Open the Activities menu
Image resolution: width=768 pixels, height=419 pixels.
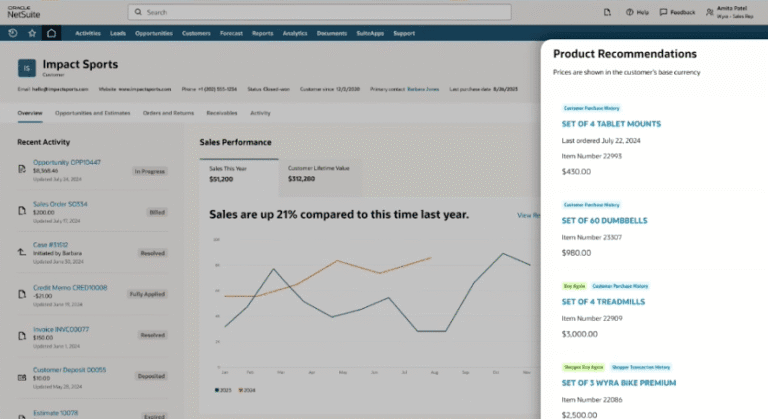pos(88,33)
